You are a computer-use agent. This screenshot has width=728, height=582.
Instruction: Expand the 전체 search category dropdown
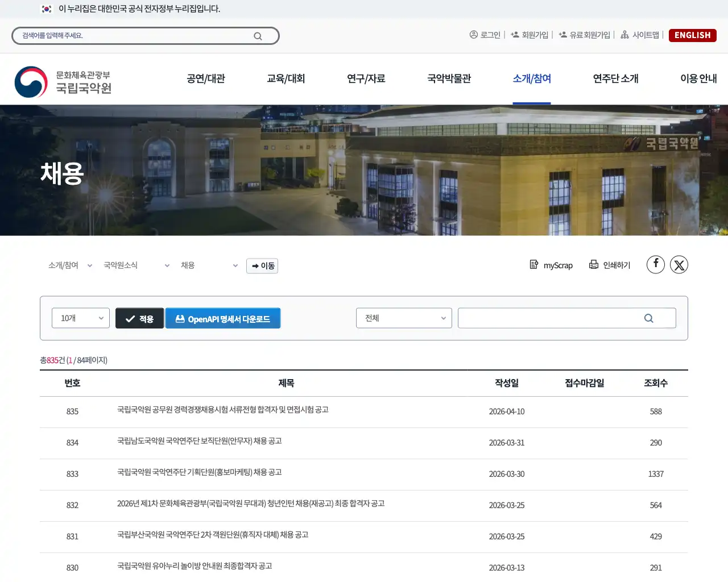click(x=404, y=318)
